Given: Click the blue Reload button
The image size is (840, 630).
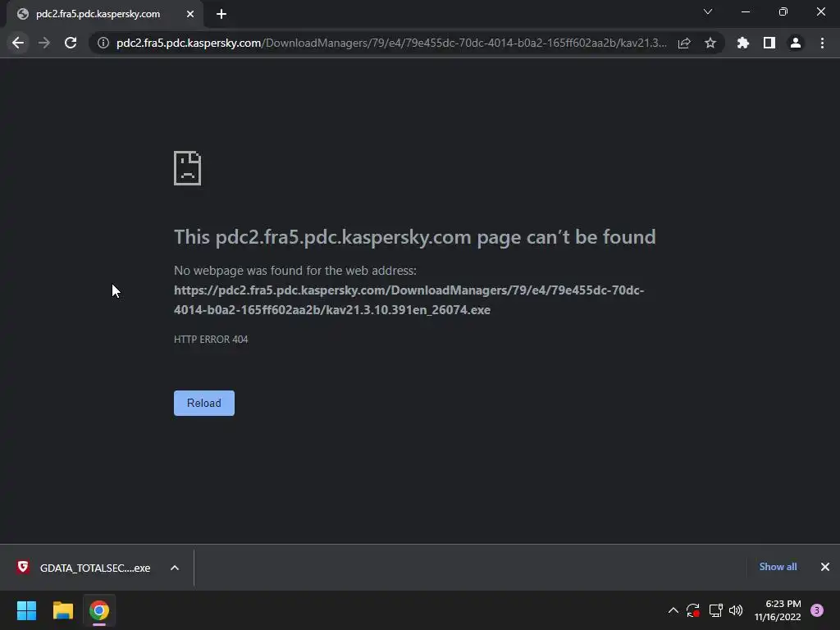Looking at the screenshot, I should tap(204, 403).
